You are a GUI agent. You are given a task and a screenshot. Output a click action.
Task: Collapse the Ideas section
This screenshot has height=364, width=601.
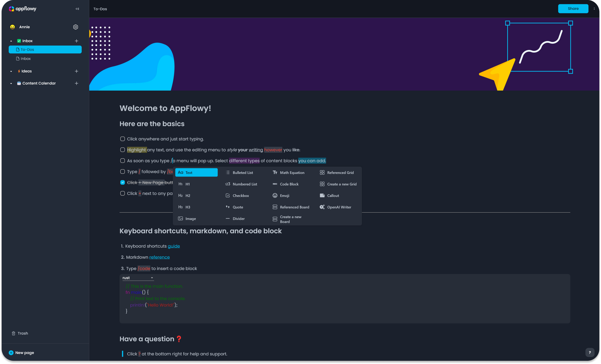(11, 71)
